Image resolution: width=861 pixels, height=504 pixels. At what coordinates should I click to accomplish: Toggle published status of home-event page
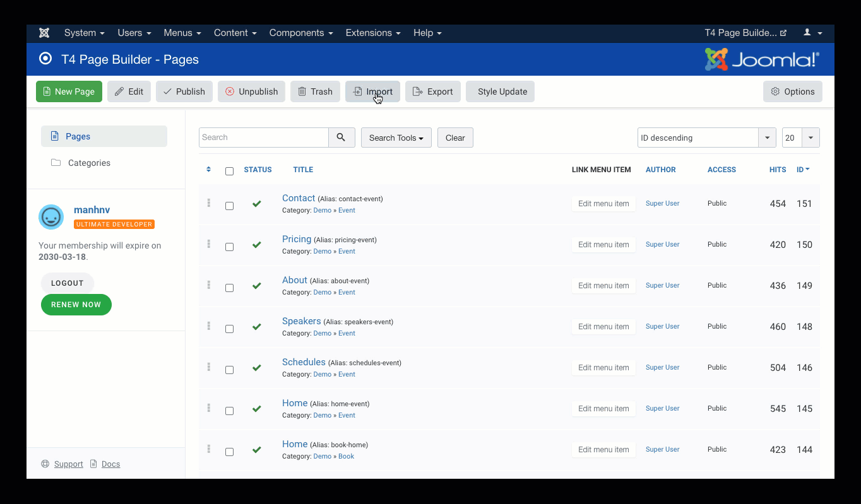coord(256,409)
